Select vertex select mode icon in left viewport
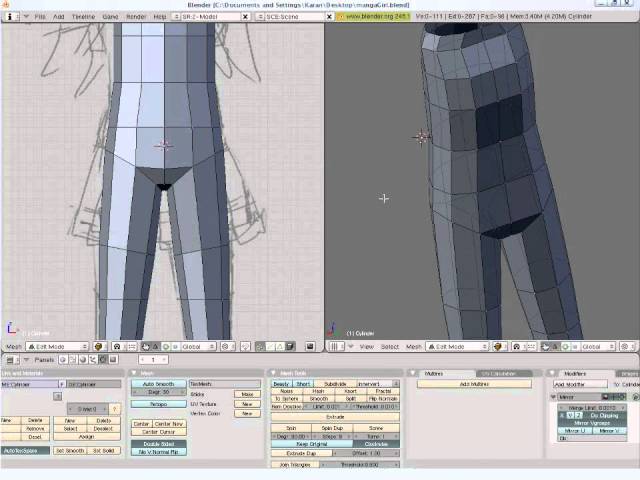The image size is (640, 480). point(260,347)
